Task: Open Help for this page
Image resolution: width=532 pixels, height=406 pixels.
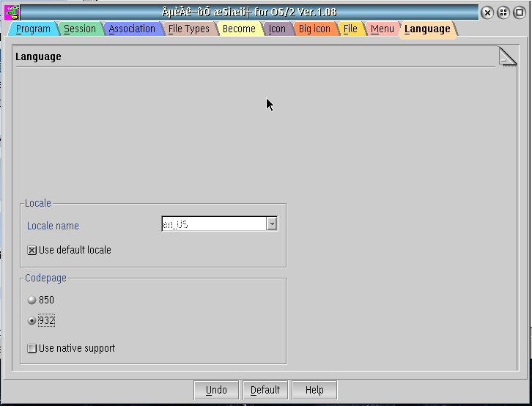Action: coord(314,390)
